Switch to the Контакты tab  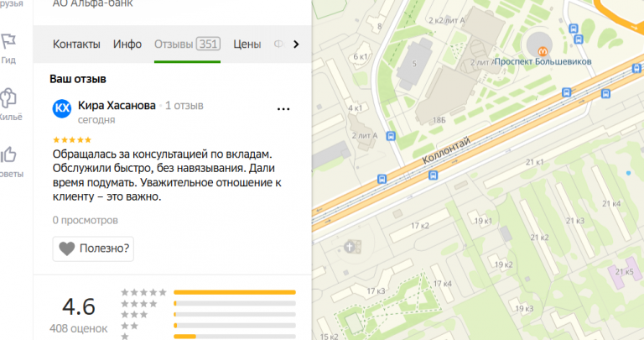coord(76,44)
